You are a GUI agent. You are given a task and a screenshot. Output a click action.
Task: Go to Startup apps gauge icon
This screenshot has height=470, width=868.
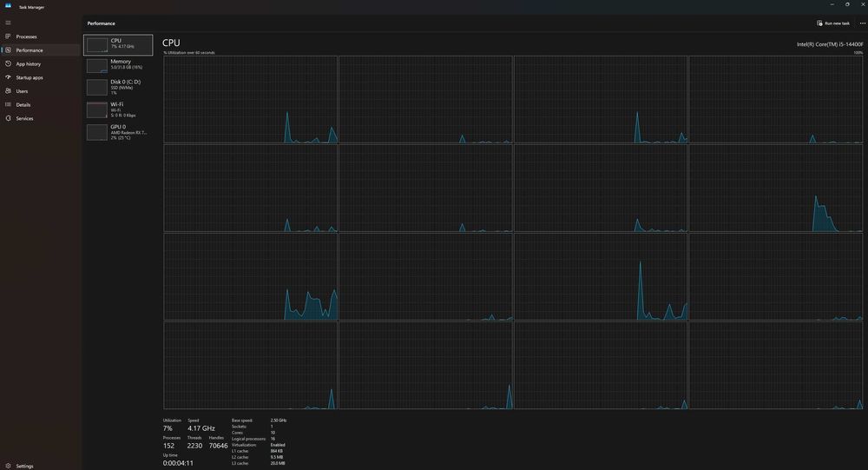tap(8, 77)
